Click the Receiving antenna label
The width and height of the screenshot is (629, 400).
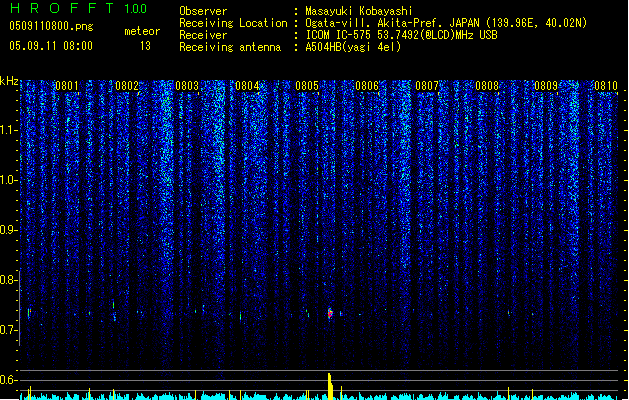pyautogui.click(x=230, y=47)
